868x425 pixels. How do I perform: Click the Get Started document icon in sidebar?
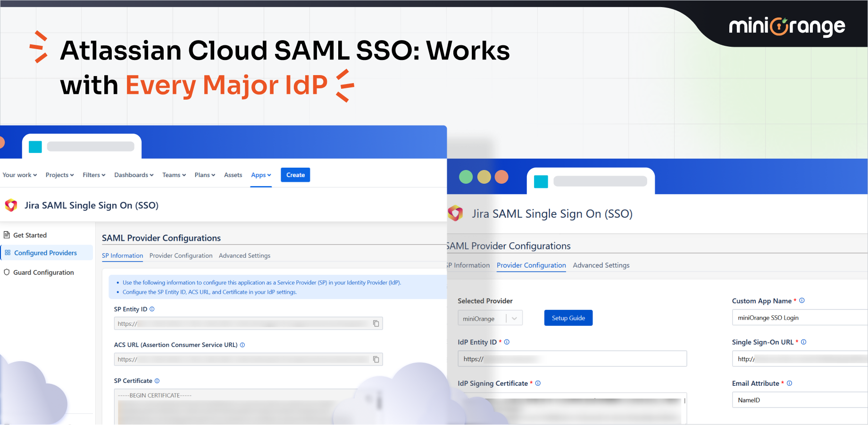(x=7, y=235)
